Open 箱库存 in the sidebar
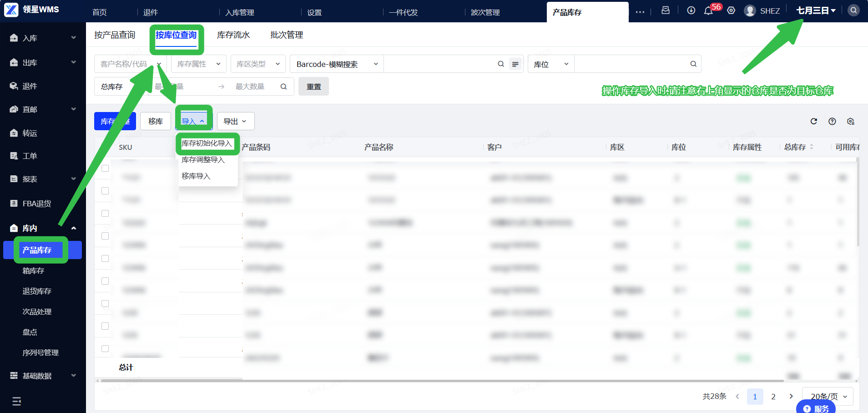The height and width of the screenshot is (413, 868). pos(33,270)
